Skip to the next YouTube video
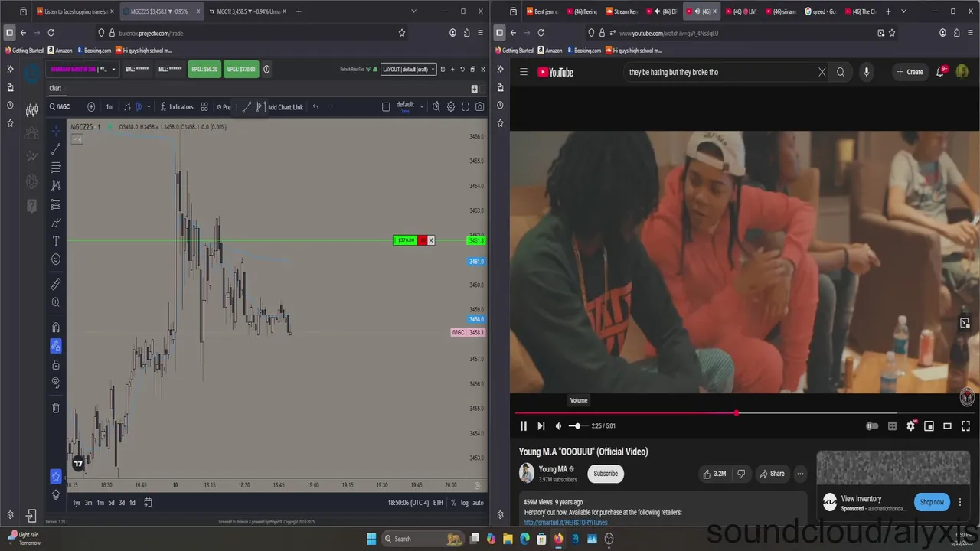Image resolution: width=980 pixels, height=551 pixels. [x=541, y=426]
